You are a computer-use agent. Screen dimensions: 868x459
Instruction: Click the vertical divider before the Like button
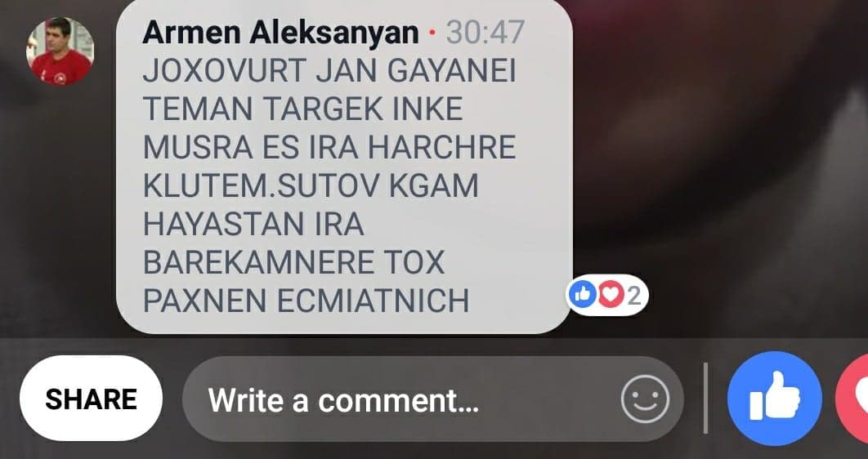[x=705, y=399]
